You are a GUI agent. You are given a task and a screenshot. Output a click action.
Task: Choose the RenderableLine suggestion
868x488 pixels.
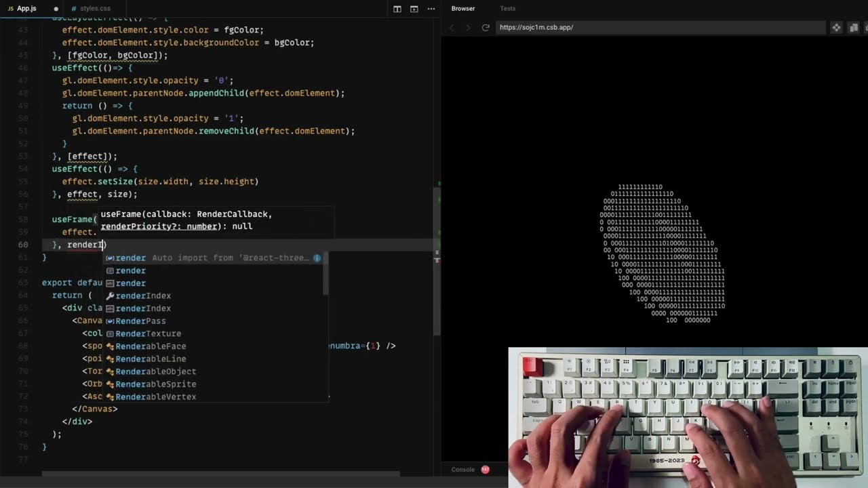click(214, 359)
